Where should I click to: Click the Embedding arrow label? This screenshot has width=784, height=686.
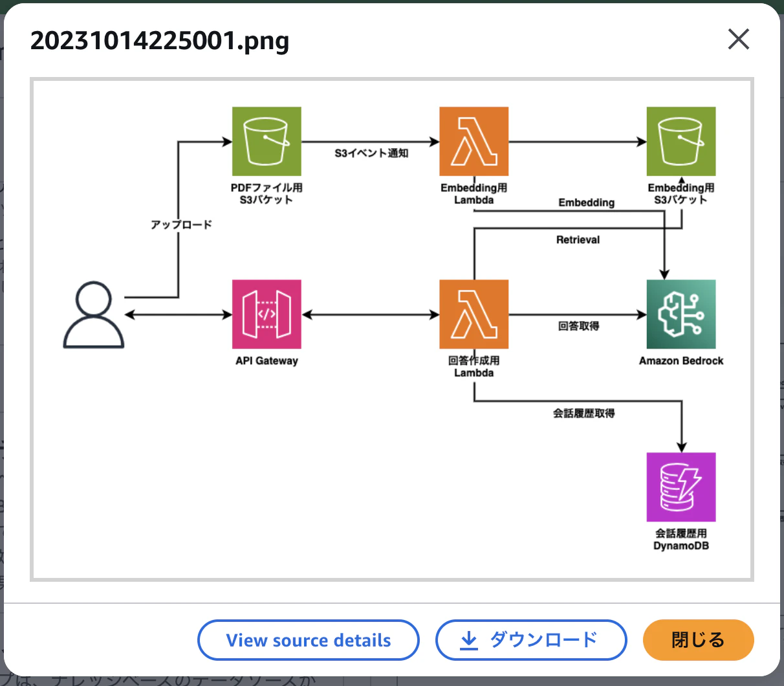point(587,203)
